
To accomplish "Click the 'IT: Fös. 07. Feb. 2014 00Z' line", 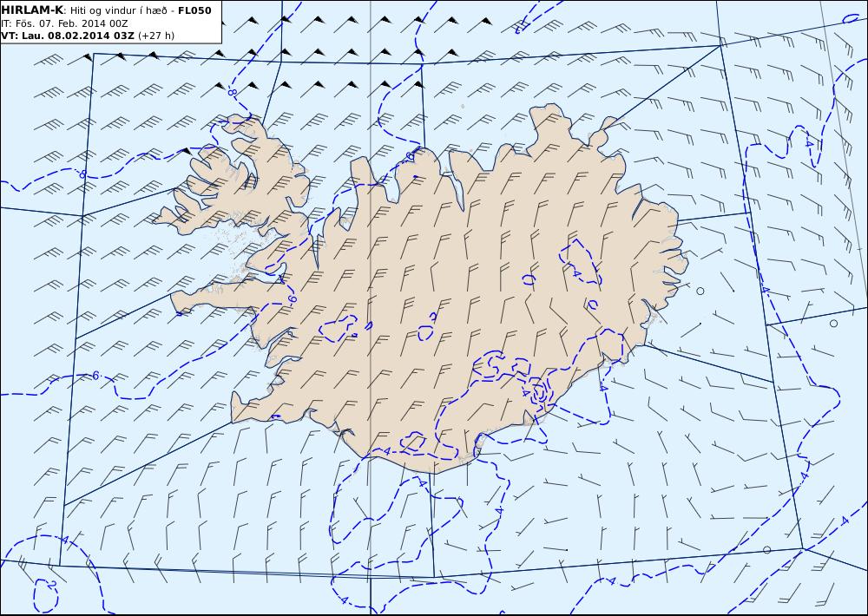I will click(x=64, y=23).
